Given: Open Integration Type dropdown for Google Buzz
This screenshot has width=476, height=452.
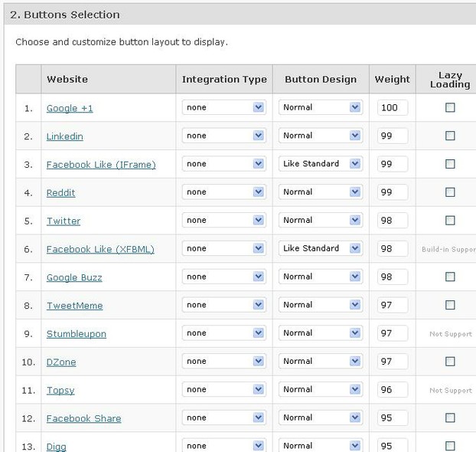Looking at the screenshot, I should [224, 277].
